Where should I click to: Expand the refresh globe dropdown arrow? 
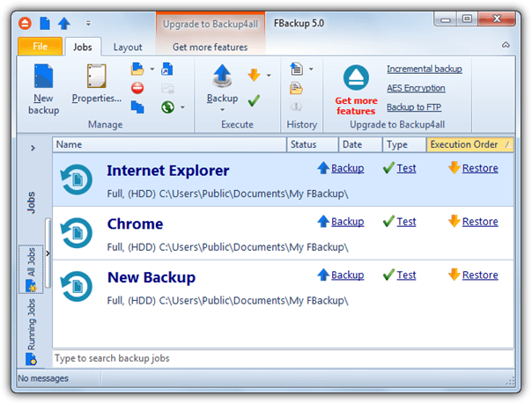click(182, 107)
